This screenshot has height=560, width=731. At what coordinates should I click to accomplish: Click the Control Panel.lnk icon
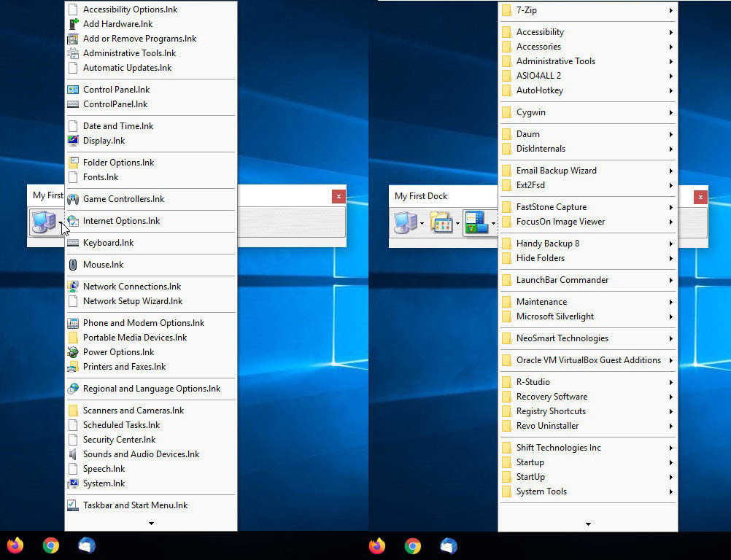click(x=73, y=90)
